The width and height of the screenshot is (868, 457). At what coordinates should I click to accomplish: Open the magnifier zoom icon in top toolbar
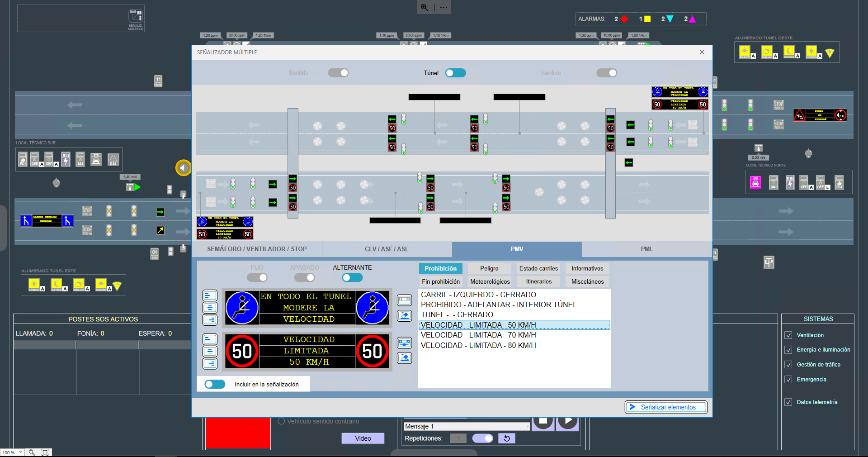tap(424, 7)
